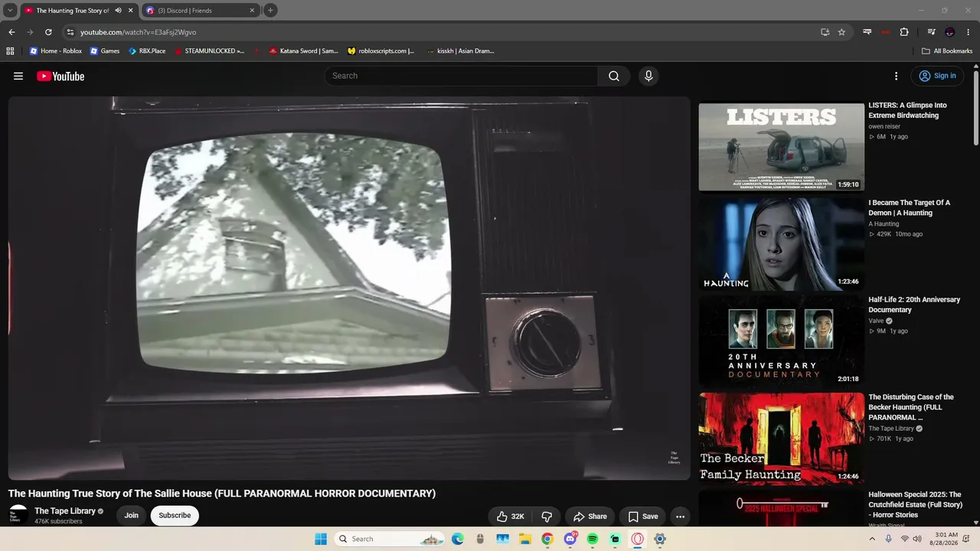Install app icon in address bar
Image resolution: width=980 pixels, height=551 pixels.
(825, 32)
